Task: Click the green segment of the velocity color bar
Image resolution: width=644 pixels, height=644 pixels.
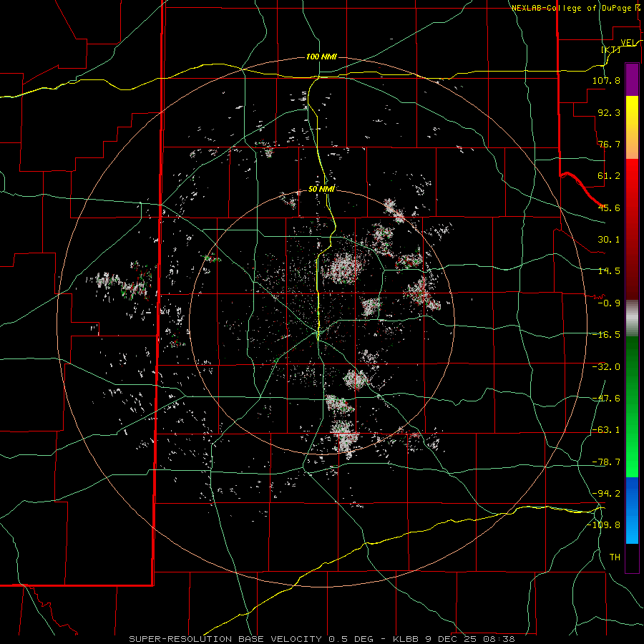Action: click(632, 406)
